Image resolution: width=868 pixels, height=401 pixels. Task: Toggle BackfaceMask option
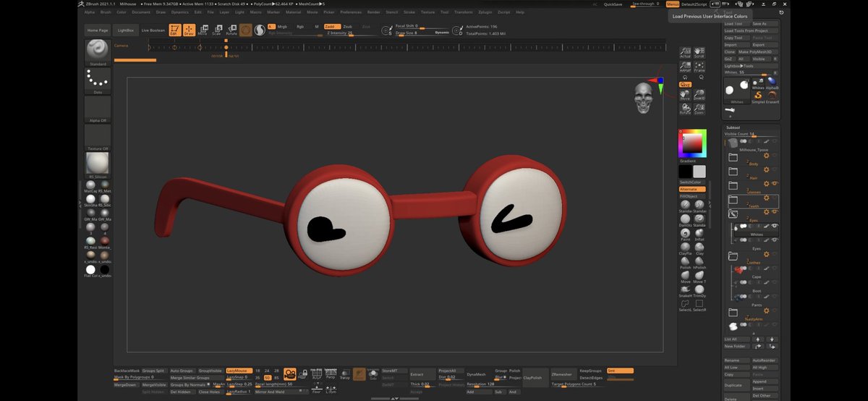(x=127, y=370)
